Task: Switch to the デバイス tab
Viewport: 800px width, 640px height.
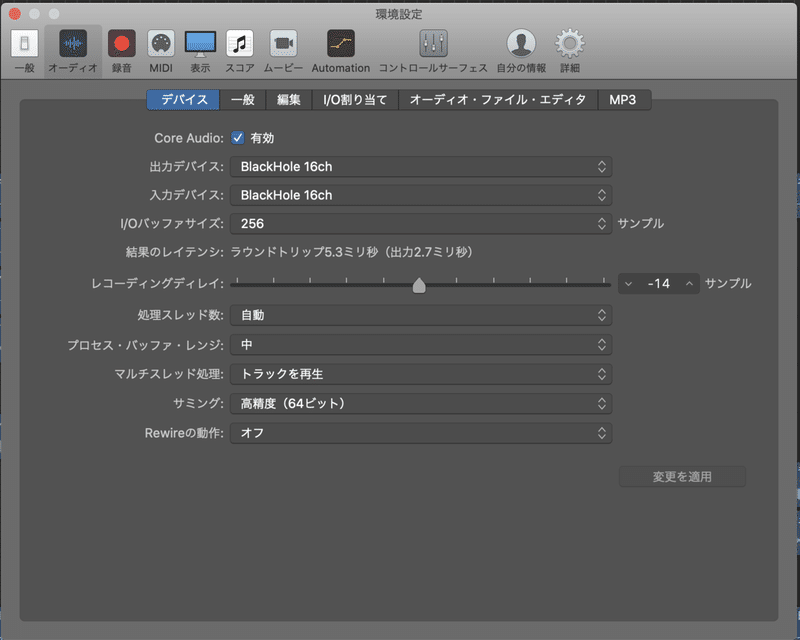Action: tap(184, 100)
